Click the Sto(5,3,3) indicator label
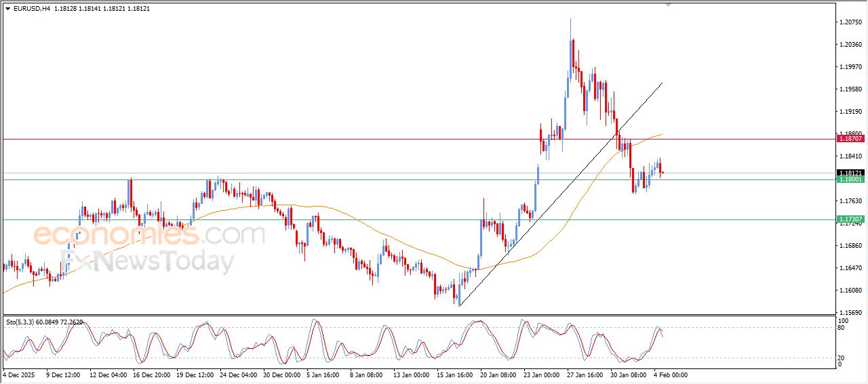The height and width of the screenshot is (384, 868). pyautogui.click(x=21, y=322)
